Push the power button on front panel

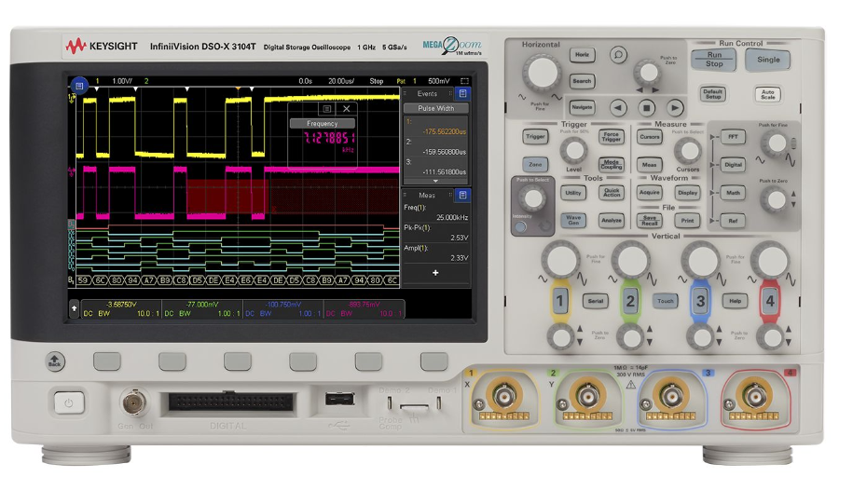tap(69, 402)
